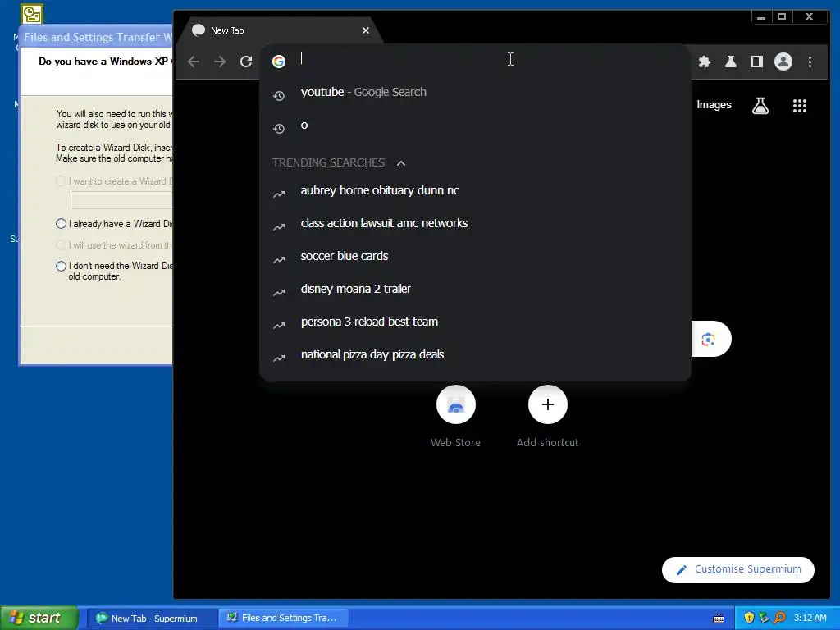
Task: Open the security shield tray icon
Action: coord(749,619)
